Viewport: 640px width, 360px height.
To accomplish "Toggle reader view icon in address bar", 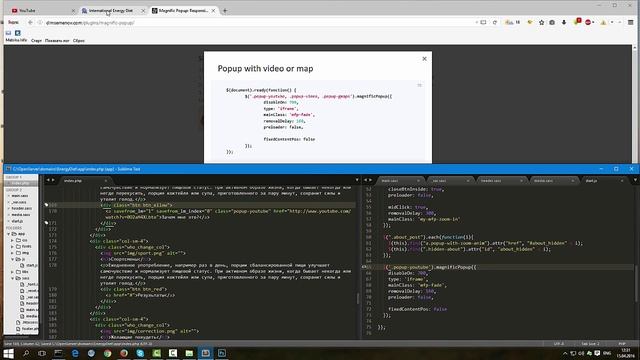I will [x=483, y=22].
